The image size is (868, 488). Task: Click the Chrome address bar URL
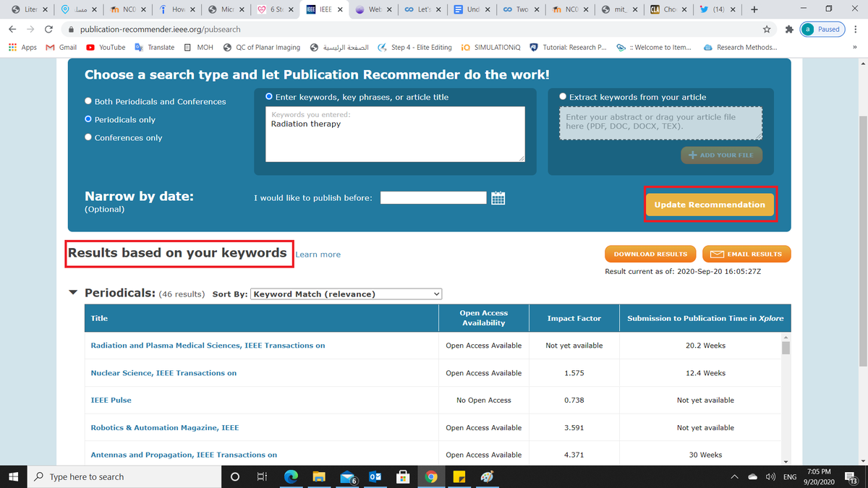[160, 29]
